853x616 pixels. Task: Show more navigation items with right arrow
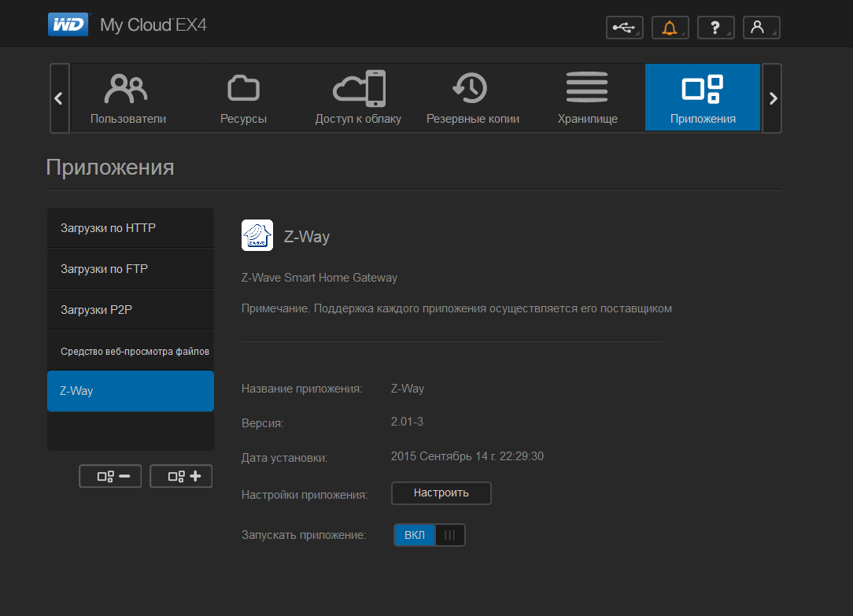(x=773, y=98)
